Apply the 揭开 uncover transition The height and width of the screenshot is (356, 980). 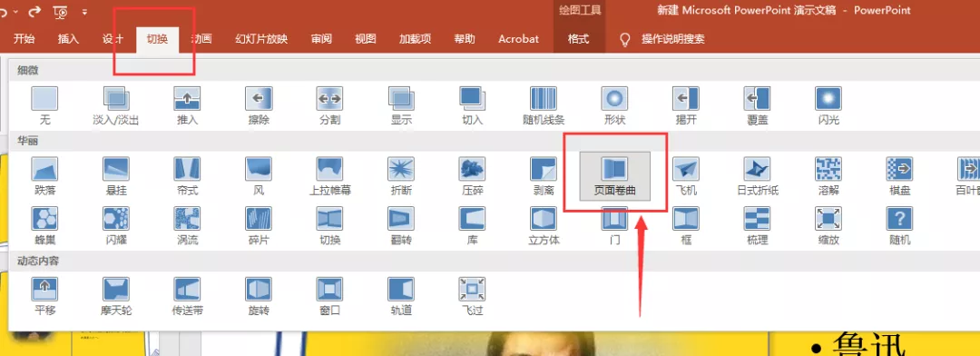coord(686,106)
